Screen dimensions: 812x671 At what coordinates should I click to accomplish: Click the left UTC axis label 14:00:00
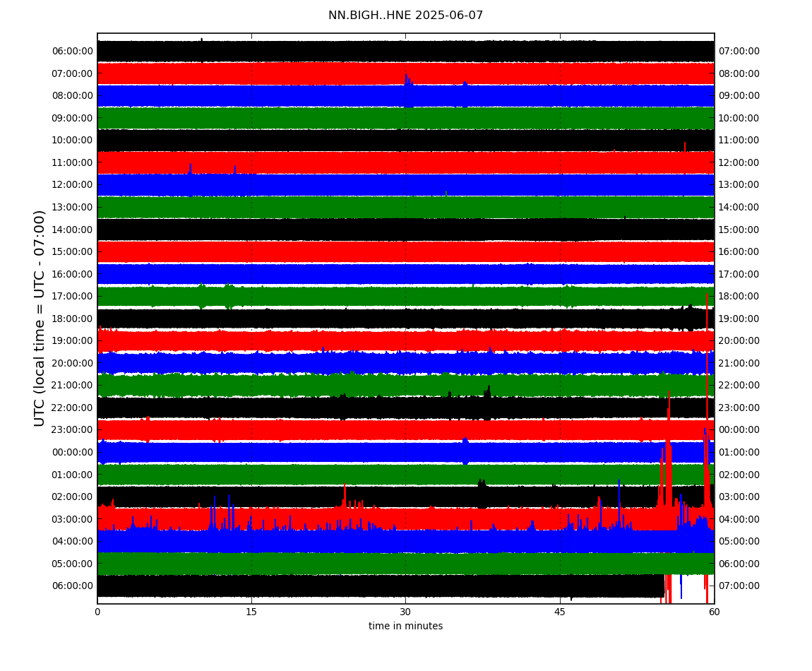[73, 230]
